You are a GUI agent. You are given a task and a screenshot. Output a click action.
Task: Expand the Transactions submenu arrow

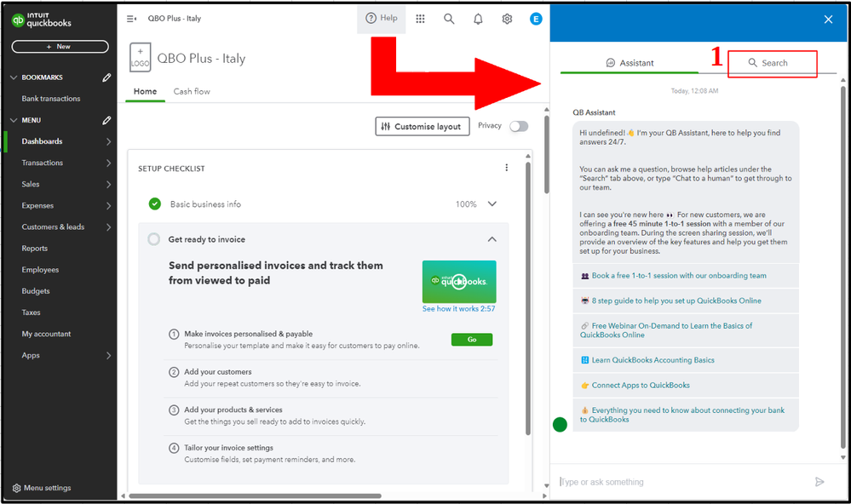(x=108, y=163)
